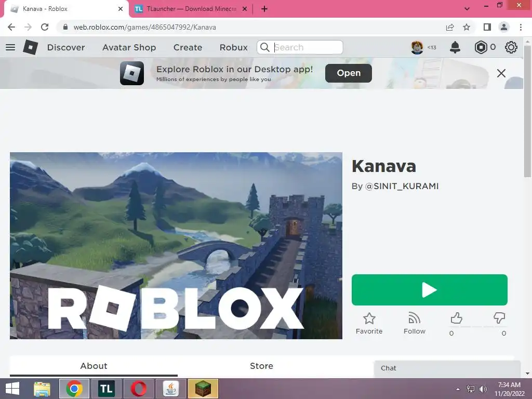532x399 pixels.
Task: Expand the Chat panel
Action: tap(447, 368)
